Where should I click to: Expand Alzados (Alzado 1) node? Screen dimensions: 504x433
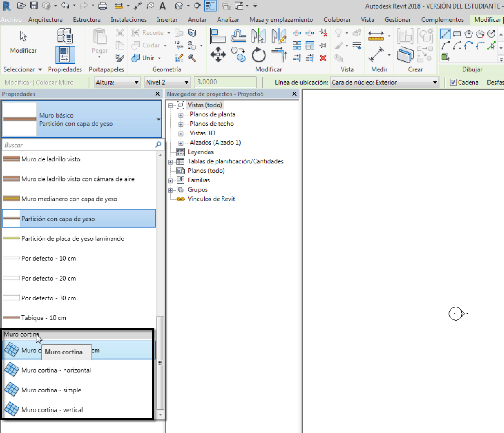point(181,143)
